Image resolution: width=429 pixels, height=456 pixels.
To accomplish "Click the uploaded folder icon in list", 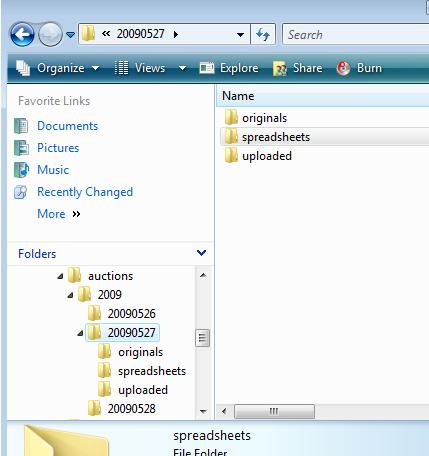I will click(x=231, y=155).
